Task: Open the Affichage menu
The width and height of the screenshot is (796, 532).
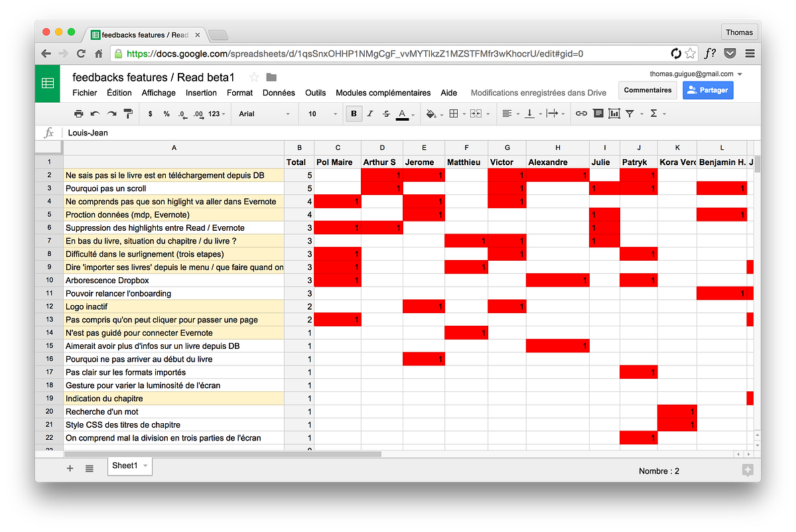Action: click(x=159, y=93)
